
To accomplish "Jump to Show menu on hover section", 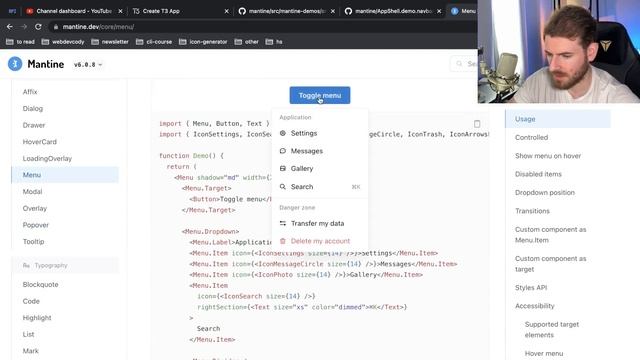I will coord(548,156).
